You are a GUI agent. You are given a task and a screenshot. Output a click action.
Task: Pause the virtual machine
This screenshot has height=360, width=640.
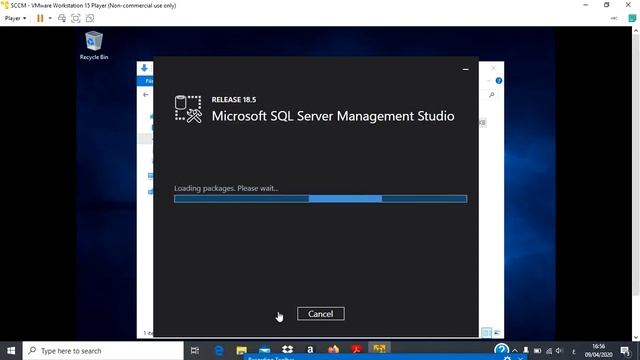pos(40,18)
